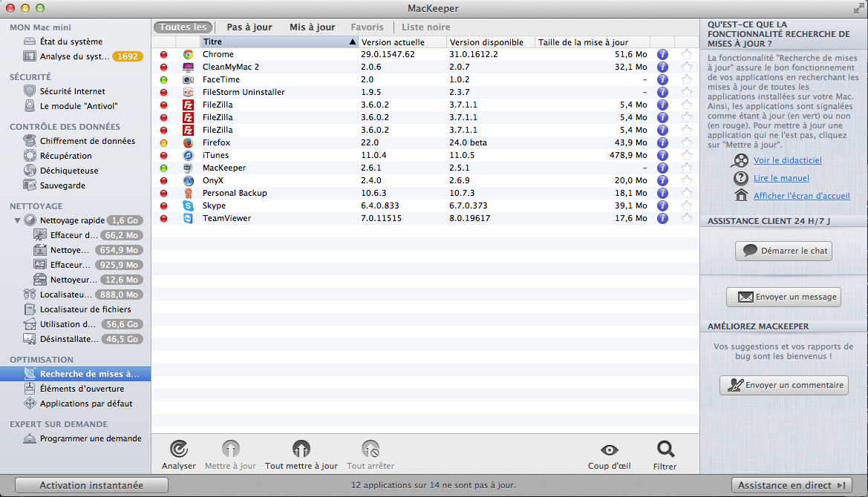This screenshot has width=868, height=497.
Task: Open the Voir le didacticiel link
Action: (787, 160)
